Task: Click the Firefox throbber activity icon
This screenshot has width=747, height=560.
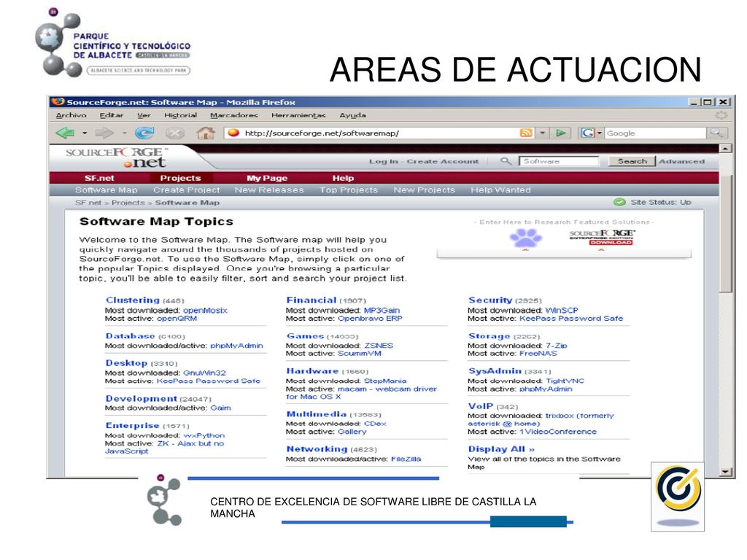Action: click(x=721, y=115)
